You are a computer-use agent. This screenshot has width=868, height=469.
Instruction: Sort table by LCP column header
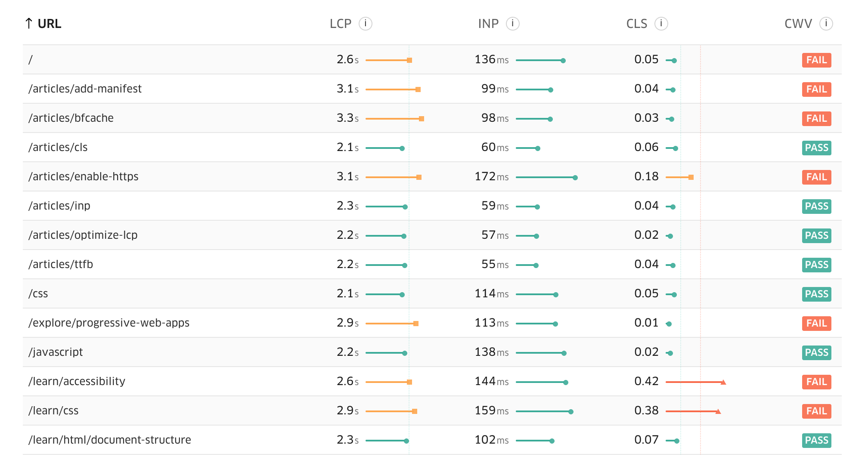(341, 24)
